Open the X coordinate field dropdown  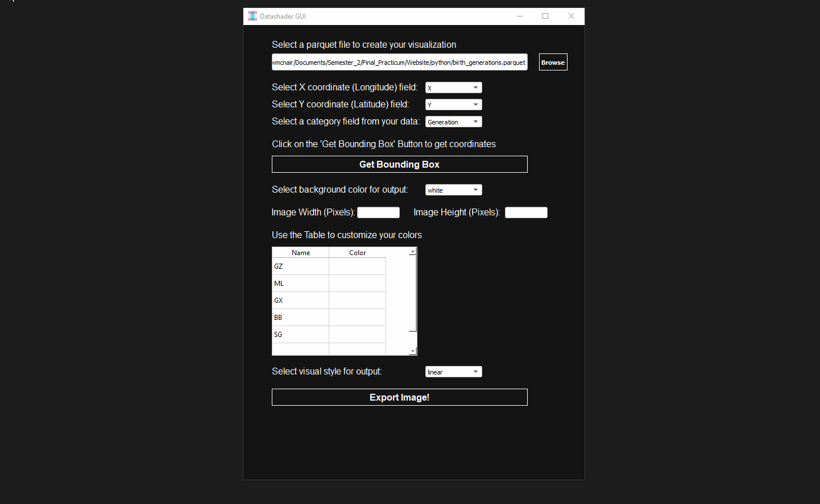coord(453,88)
